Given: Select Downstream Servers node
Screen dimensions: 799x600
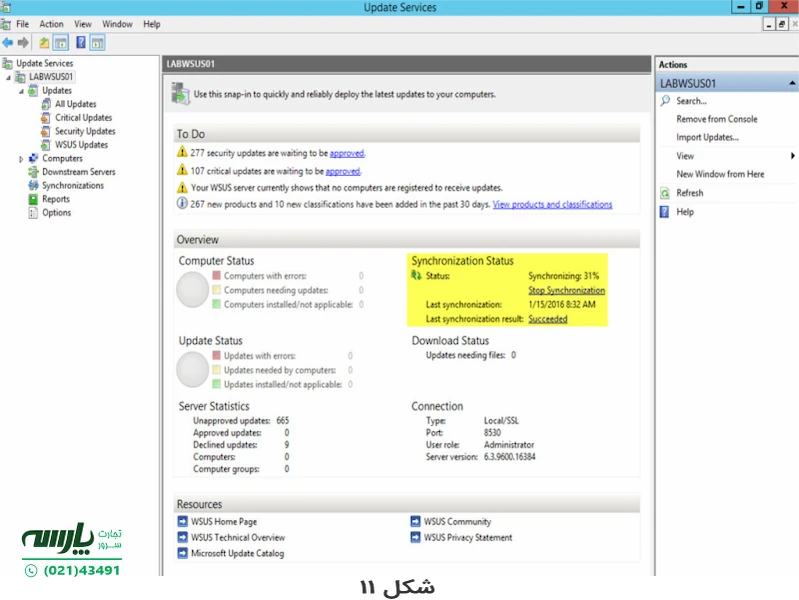Looking at the screenshot, I should pos(78,172).
